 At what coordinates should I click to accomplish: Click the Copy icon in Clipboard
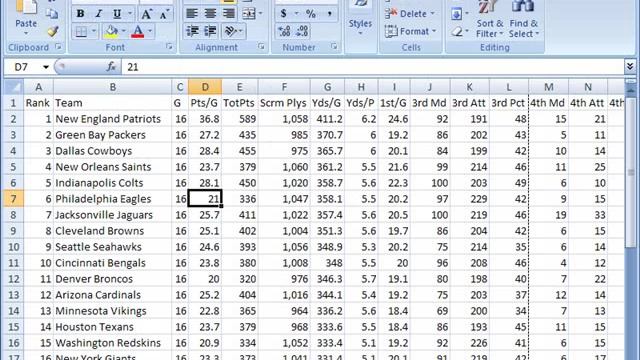click(x=52, y=13)
